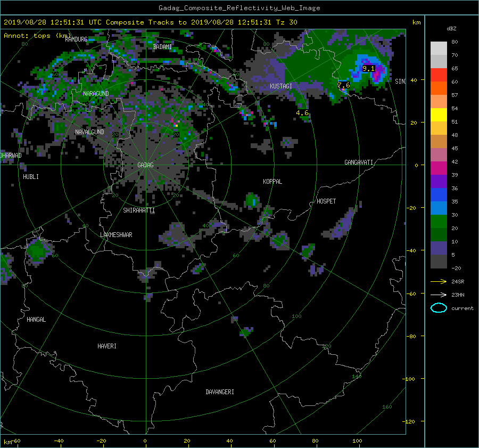Click the DAVANGERI town label
Viewport: 479px width, 448px height.
click(220, 392)
